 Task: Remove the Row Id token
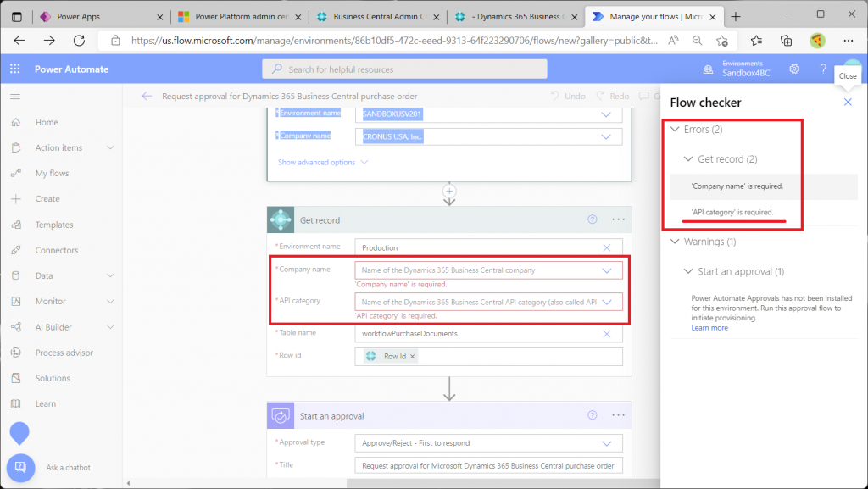coord(413,356)
